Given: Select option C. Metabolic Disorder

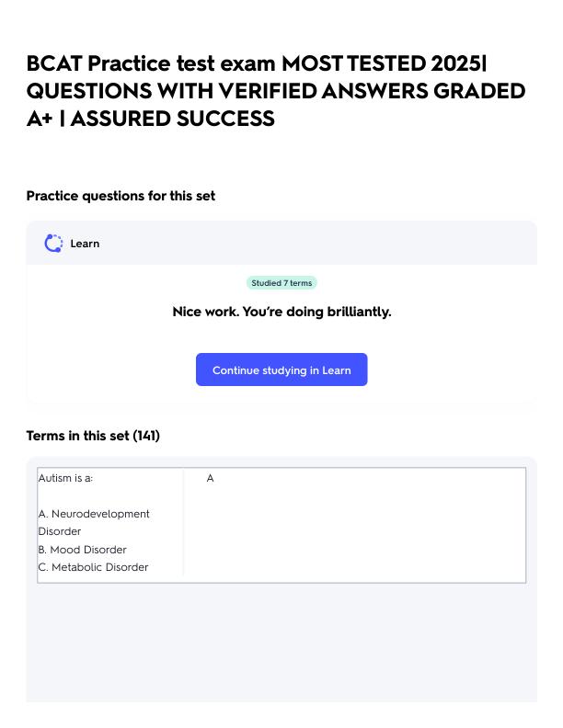Looking at the screenshot, I should coord(93,567).
